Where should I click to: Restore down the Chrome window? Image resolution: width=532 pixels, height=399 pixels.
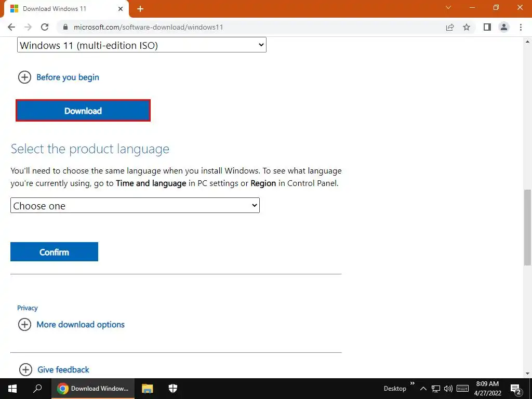496,7
